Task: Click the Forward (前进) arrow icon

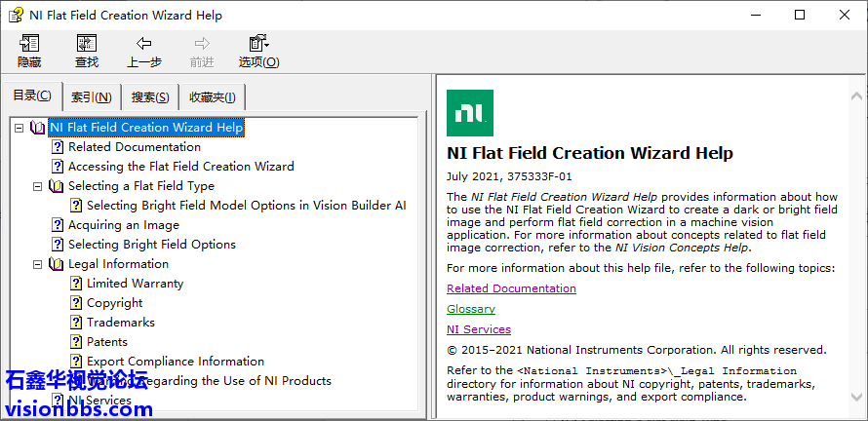Action: (202, 44)
